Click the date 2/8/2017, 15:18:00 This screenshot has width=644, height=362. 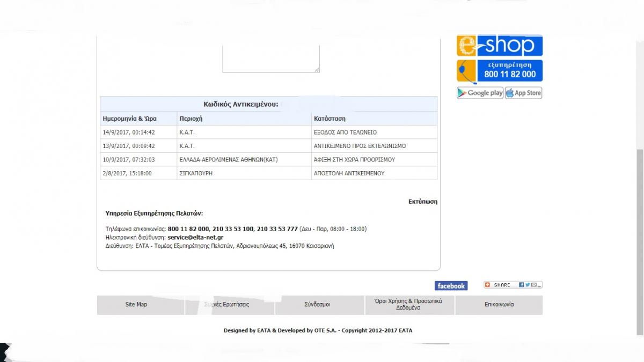[x=127, y=173]
